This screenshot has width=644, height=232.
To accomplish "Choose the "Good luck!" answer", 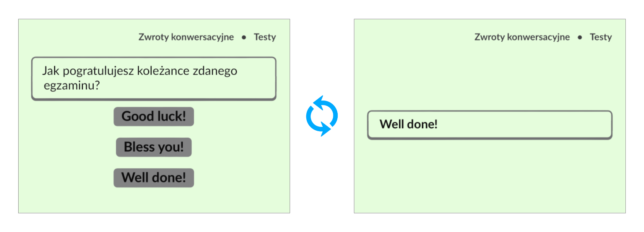I will (x=154, y=116).
